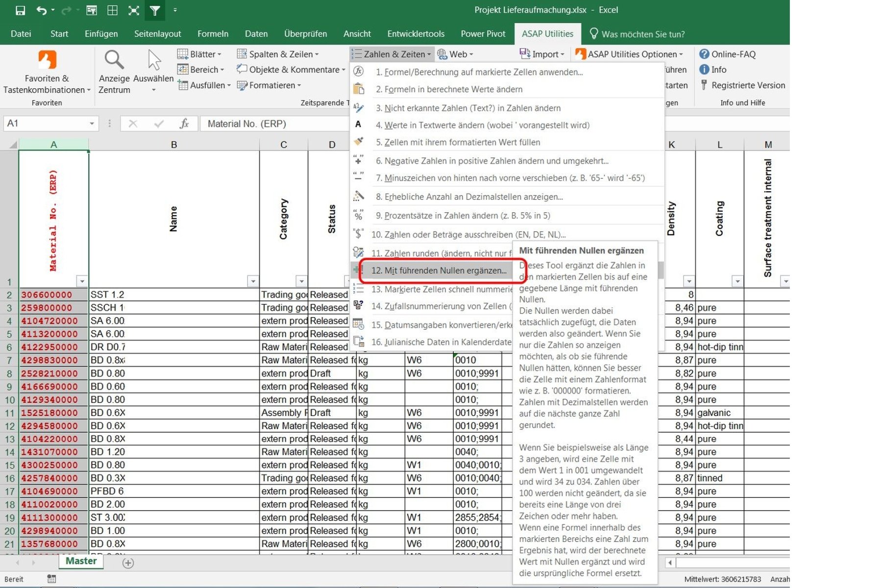Viewport: 882px width, 588px height.
Task: Open the Spalten & Zeilen dropdown
Action: [x=277, y=54]
